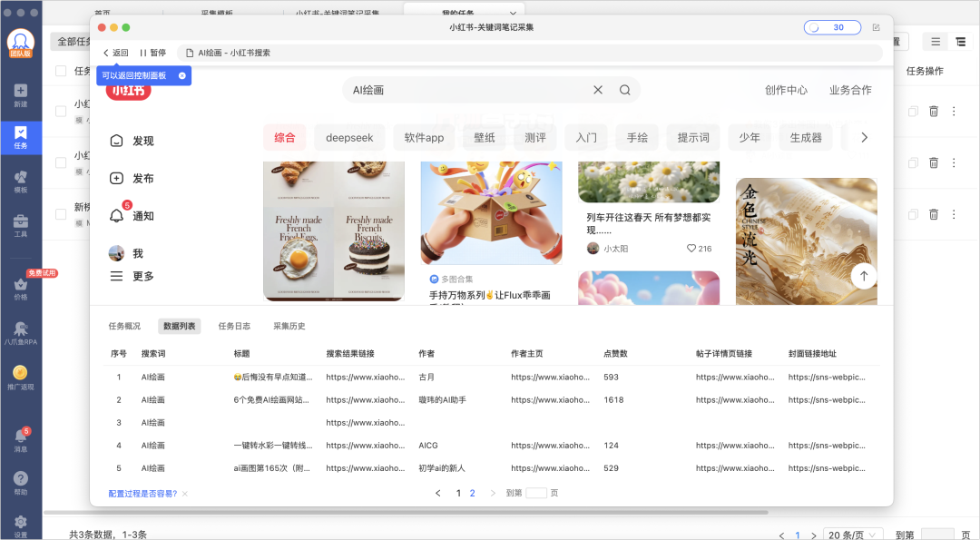
Task: Dismiss the 可以返回控制面板 tooltip
Action: [181, 75]
